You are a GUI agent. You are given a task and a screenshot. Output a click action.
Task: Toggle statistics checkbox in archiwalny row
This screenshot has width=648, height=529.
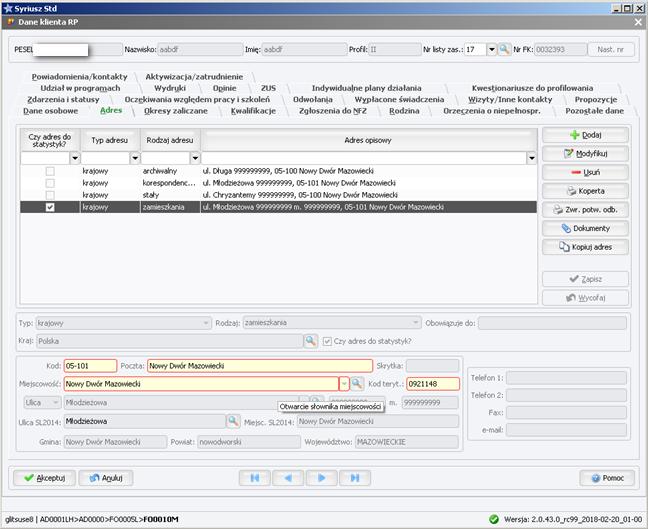[x=50, y=171]
